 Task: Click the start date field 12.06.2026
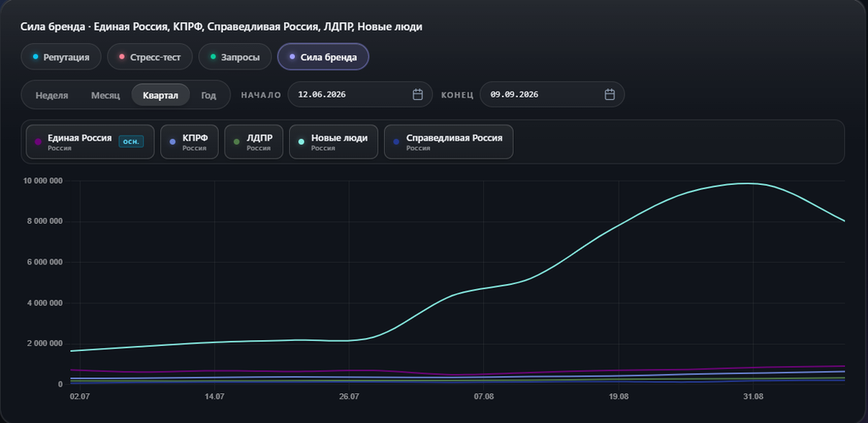359,95
